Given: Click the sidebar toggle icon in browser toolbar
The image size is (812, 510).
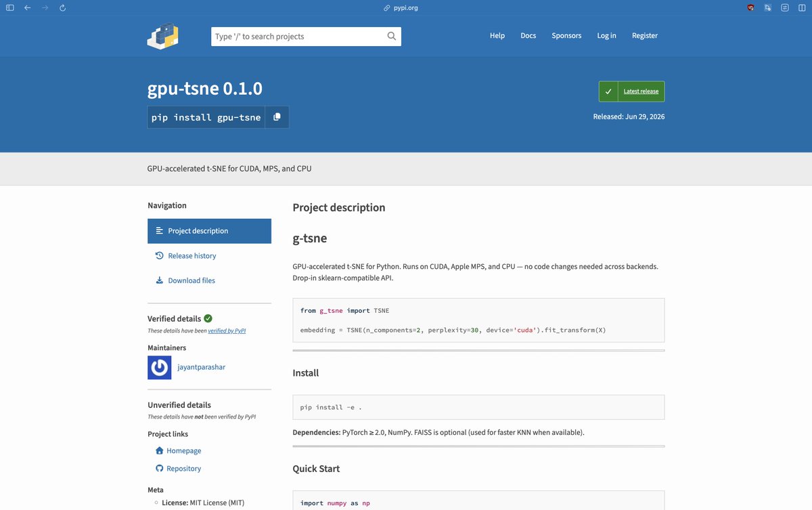Looking at the screenshot, I should coord(9,8).
